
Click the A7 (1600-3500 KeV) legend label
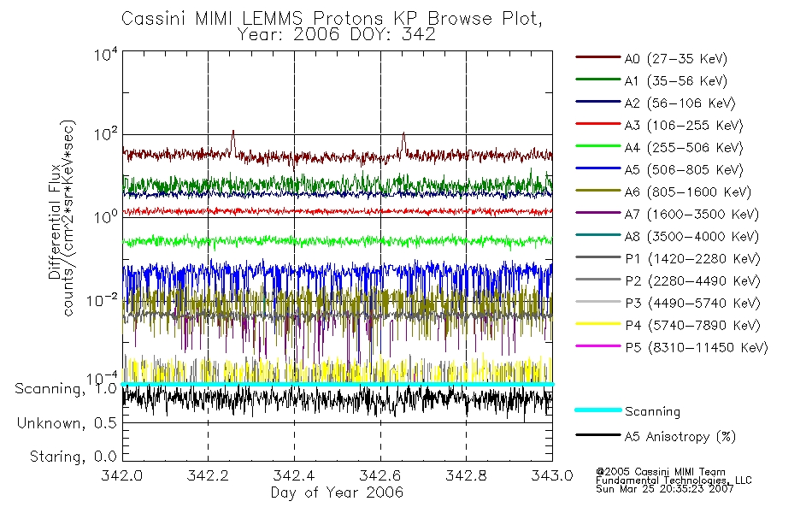pyautogui.click(x=691, y=215)
